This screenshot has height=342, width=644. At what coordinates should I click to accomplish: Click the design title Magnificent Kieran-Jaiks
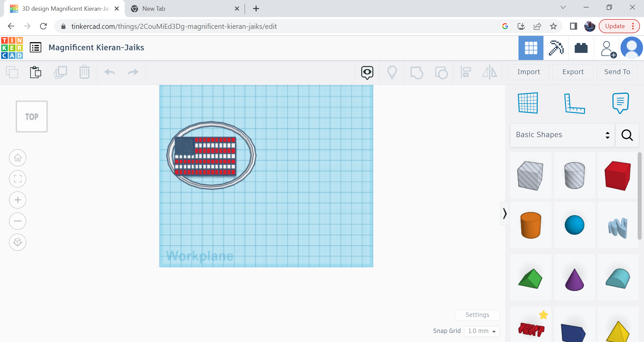coord(96,48)
